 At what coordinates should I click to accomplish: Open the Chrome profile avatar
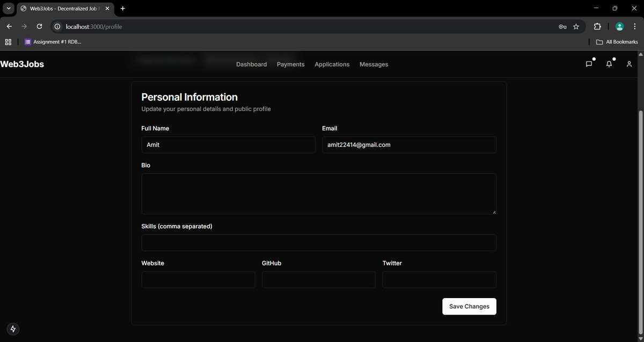click(x=619, y=26)
